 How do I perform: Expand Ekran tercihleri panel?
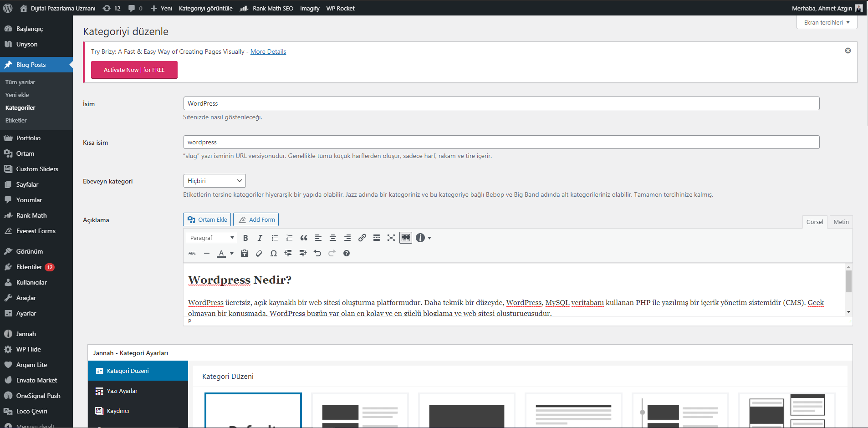(x=827, y=22)
